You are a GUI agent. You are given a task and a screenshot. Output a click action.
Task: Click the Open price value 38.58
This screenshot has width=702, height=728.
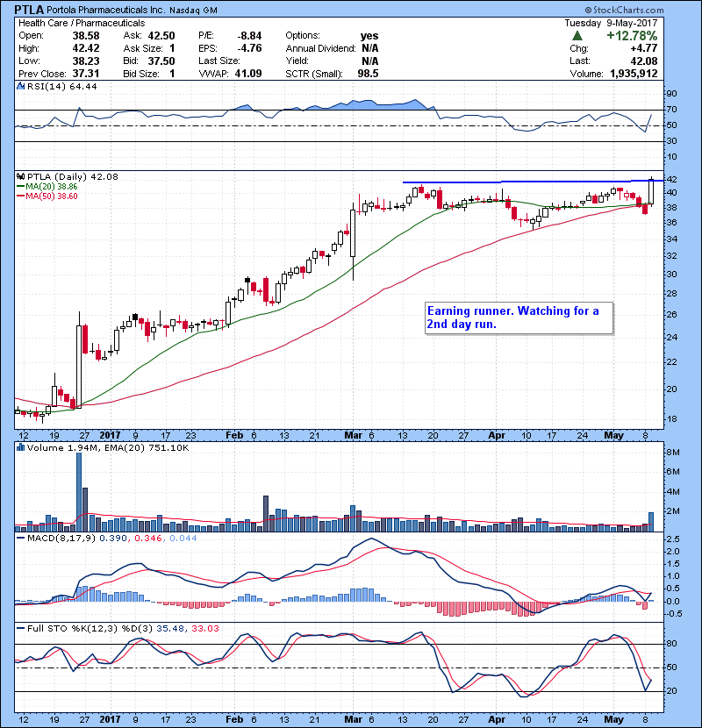click(x=86, y=36)
